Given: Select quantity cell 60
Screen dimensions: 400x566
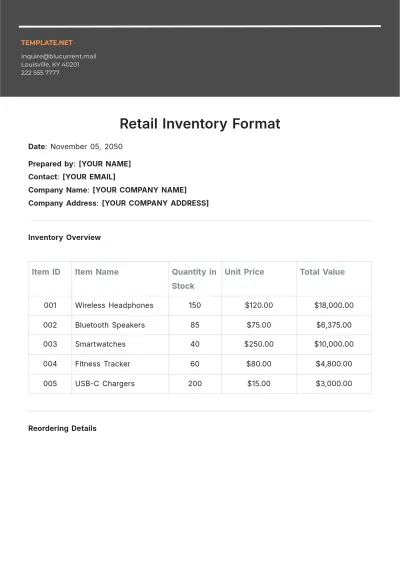Looking at the screenshot, I should [x=195, y=364].
